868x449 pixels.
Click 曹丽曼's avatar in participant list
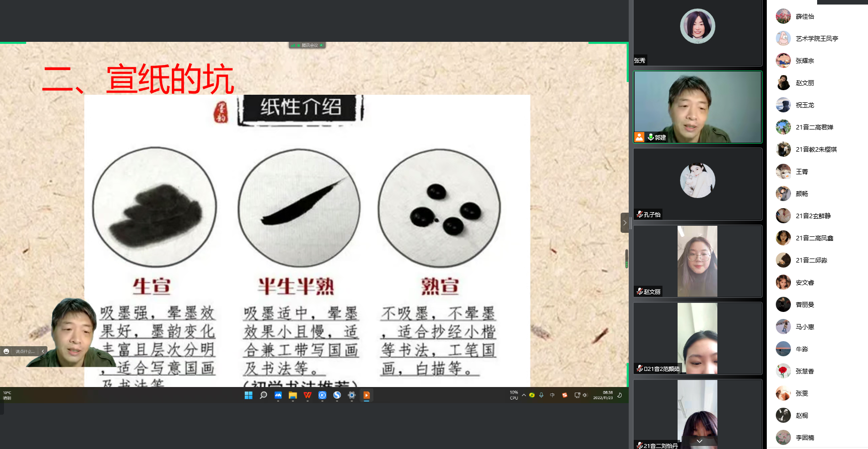(x=783, y=304)
